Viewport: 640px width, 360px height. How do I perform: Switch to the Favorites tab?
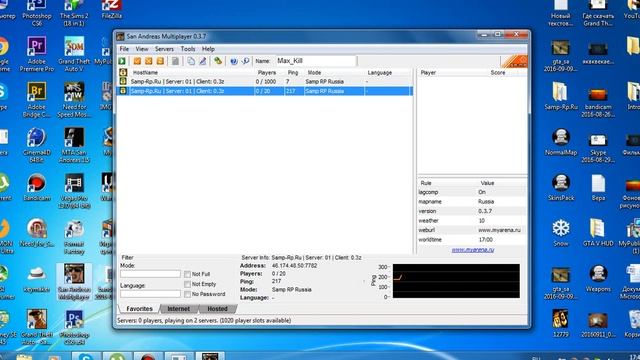point(139,309)
